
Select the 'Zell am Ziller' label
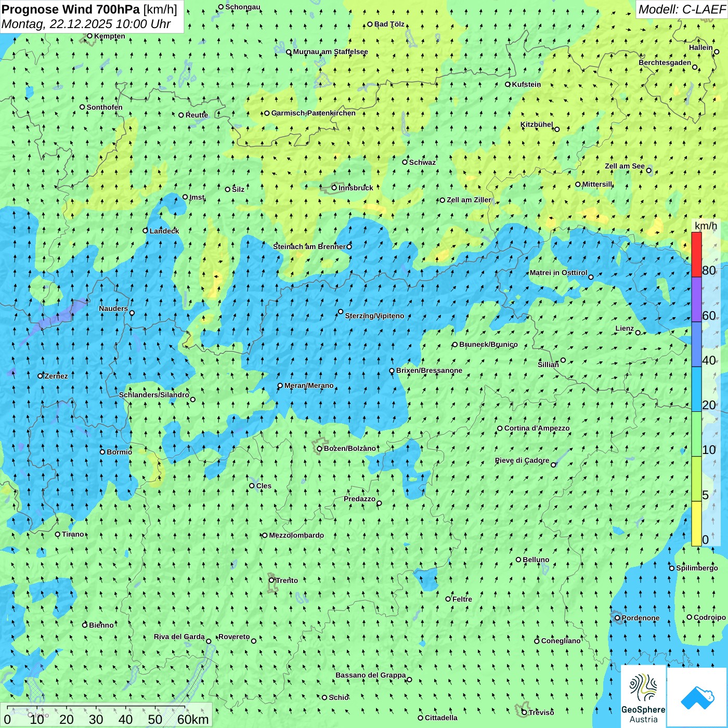click(469, 200)
